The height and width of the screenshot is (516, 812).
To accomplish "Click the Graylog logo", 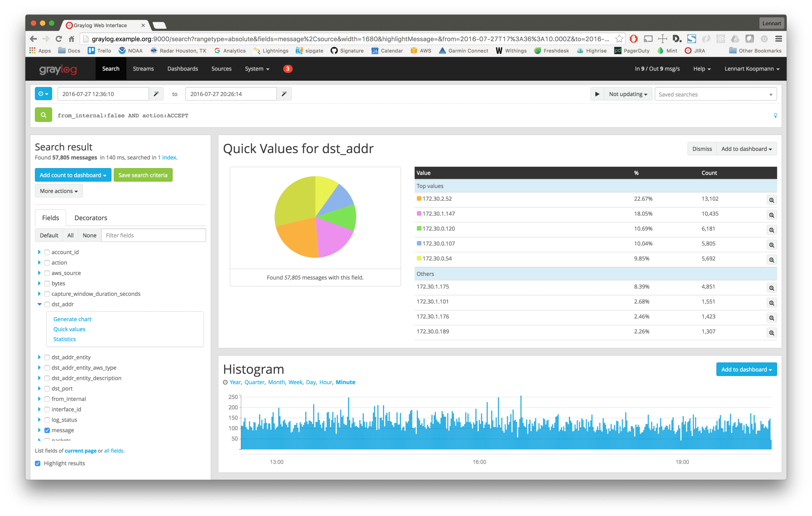I will coord(58,69).
